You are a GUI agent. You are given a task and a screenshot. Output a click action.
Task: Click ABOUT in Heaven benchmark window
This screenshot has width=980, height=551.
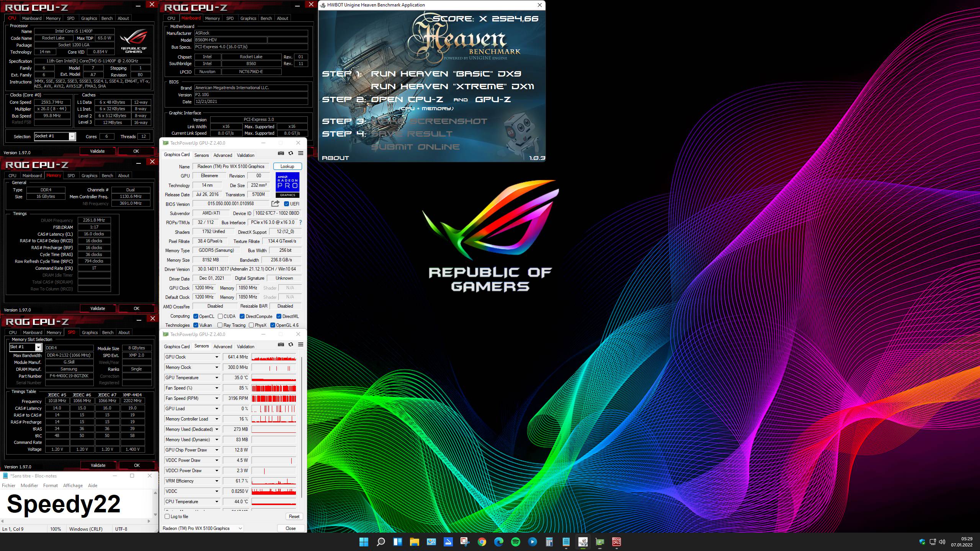335,158
